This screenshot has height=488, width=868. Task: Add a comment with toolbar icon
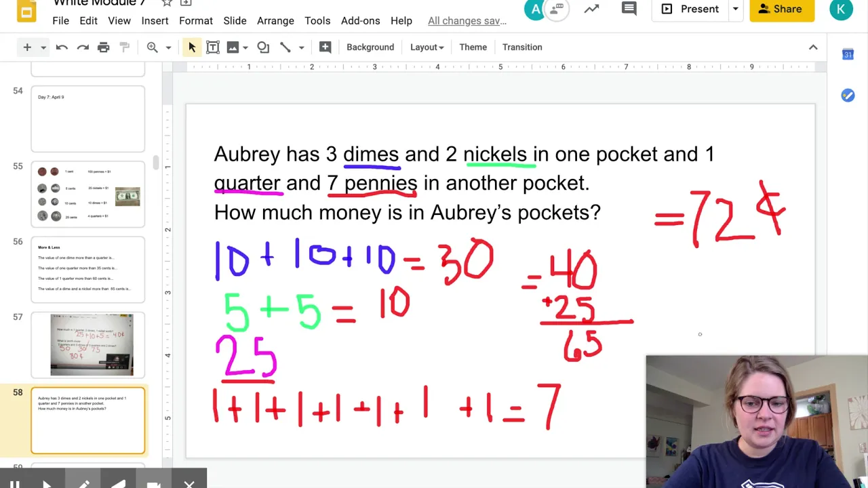point(325,47)
